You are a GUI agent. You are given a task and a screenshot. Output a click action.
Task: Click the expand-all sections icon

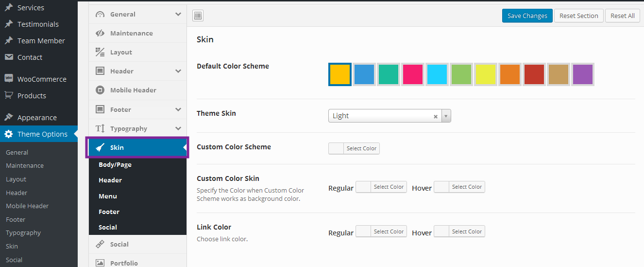pos(198,16)
